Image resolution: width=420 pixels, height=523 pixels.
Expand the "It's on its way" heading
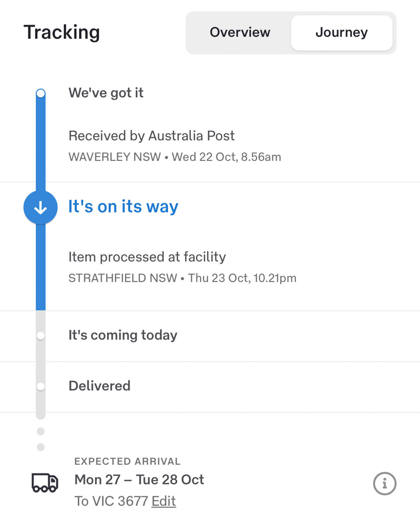[123, 207]
